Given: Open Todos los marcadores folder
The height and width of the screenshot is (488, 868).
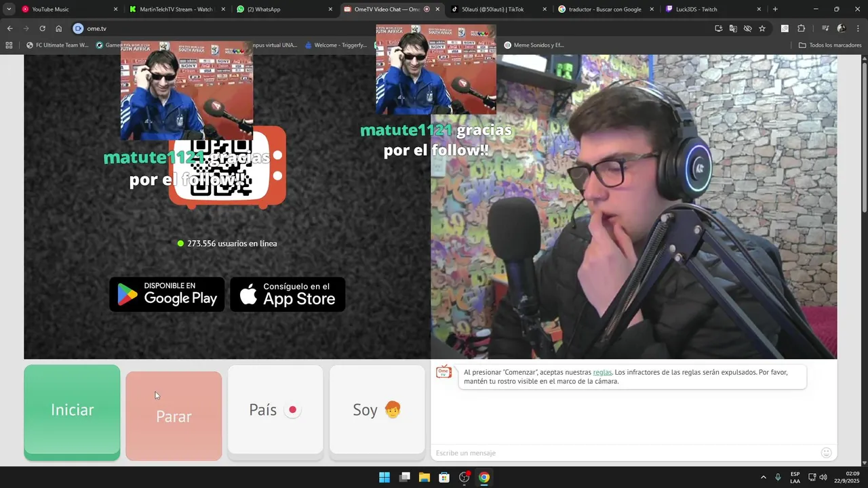Looking at the screenshot, I should point(830,45).
